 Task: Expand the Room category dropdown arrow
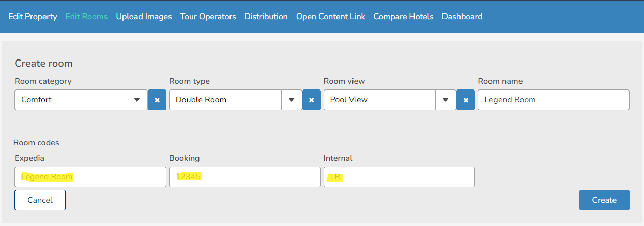click(137, 100)
